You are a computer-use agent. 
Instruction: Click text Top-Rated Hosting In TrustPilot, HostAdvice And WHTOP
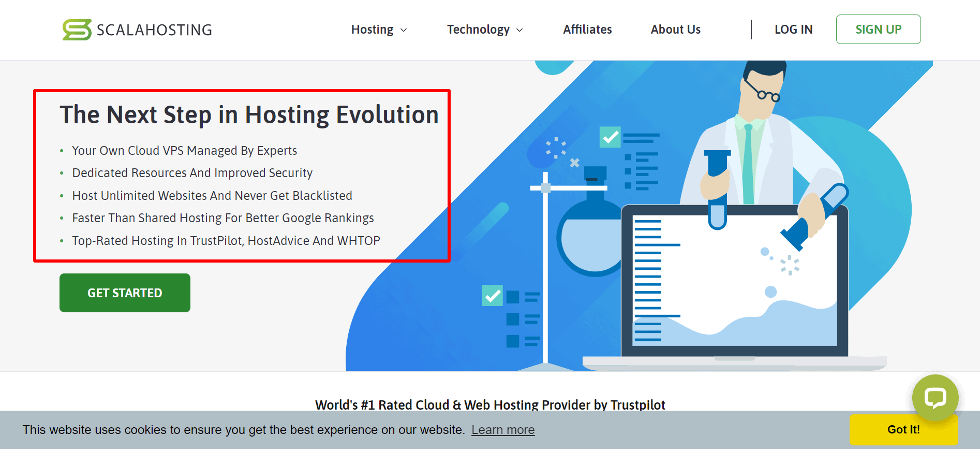[226, 241]
